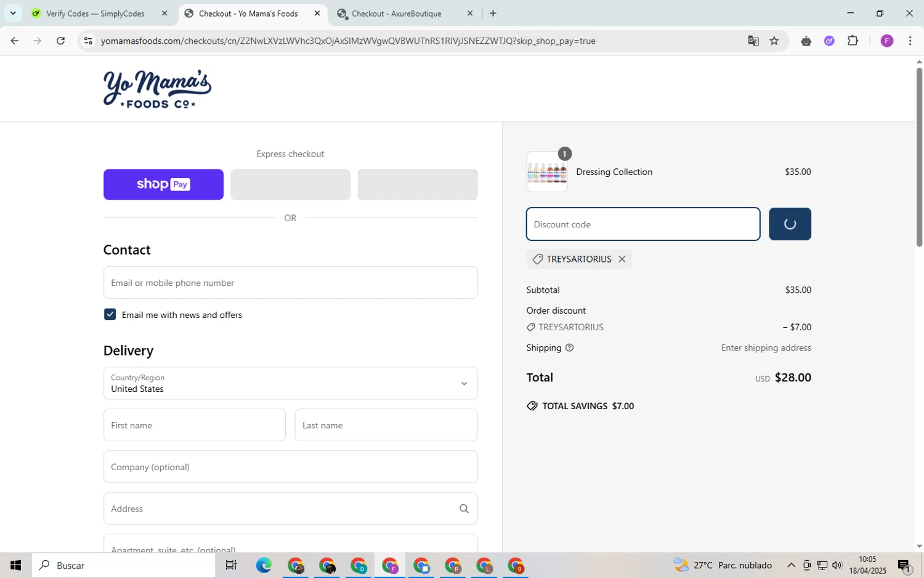Show hidden system tray icons
The height and width of the screenshot is (578, 924).
[x=791, y=565]
